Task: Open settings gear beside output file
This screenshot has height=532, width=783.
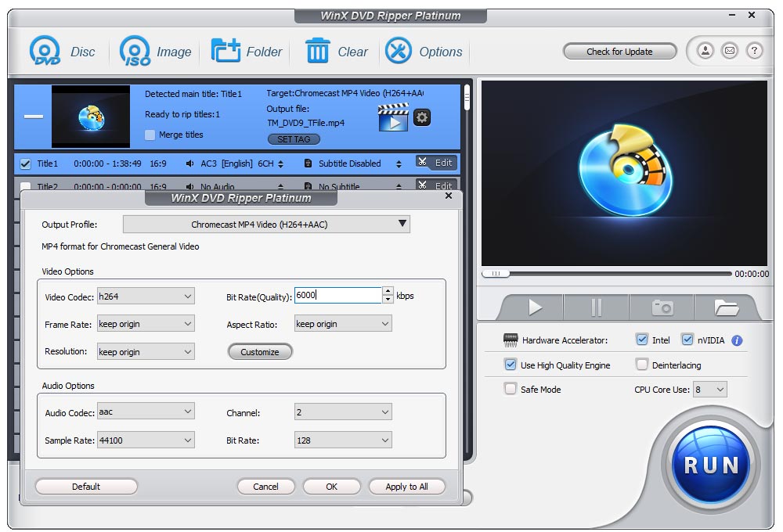Action: (422, 117)
